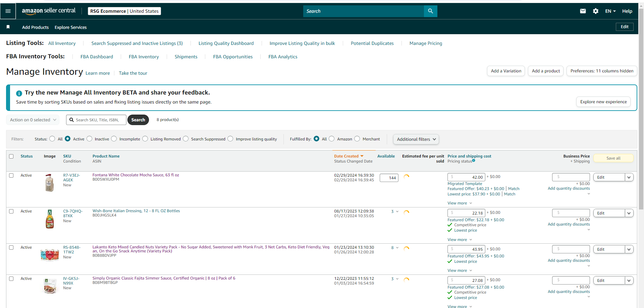Image resolution: width=644 pixels, height=308 pixels.
Task: Open the hamburger navigation menu
Action: [x=8, y=11]
